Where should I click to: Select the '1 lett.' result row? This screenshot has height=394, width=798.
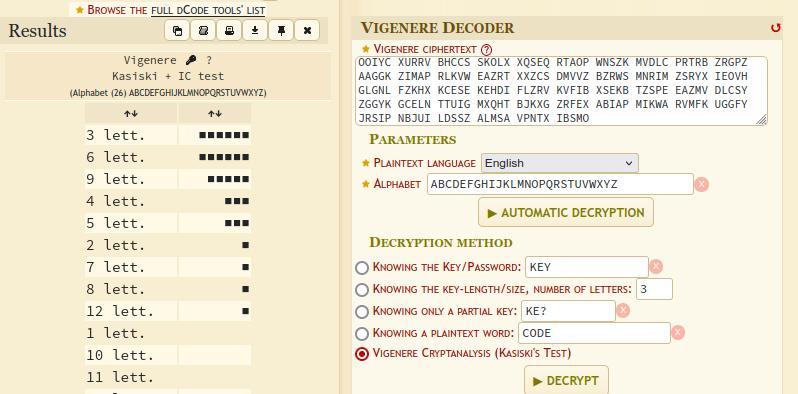(x=168, y=333)
